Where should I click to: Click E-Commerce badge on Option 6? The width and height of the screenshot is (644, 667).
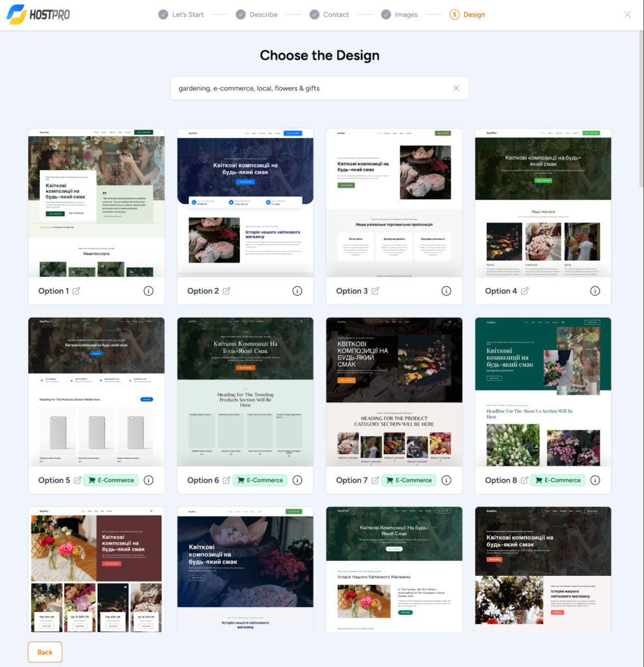tap(260, 480)
